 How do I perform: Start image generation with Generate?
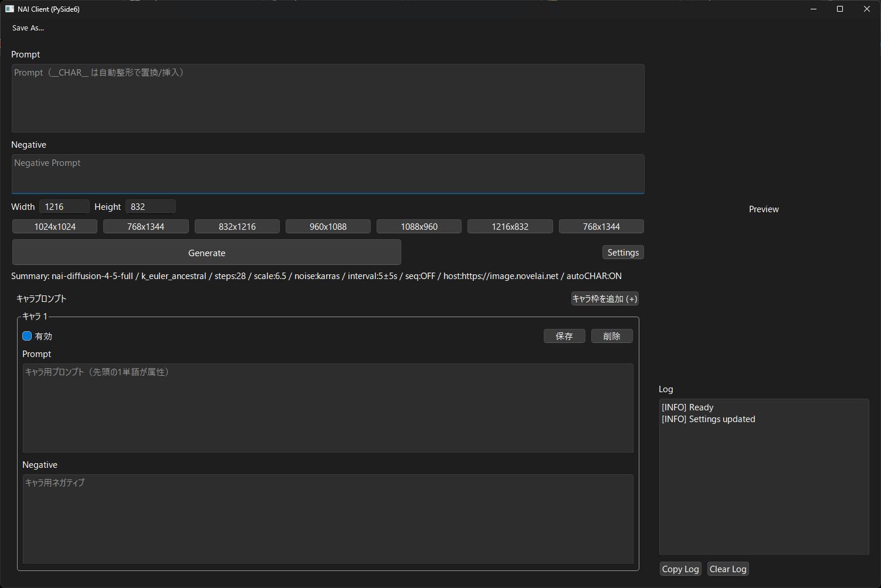(206, 253)
